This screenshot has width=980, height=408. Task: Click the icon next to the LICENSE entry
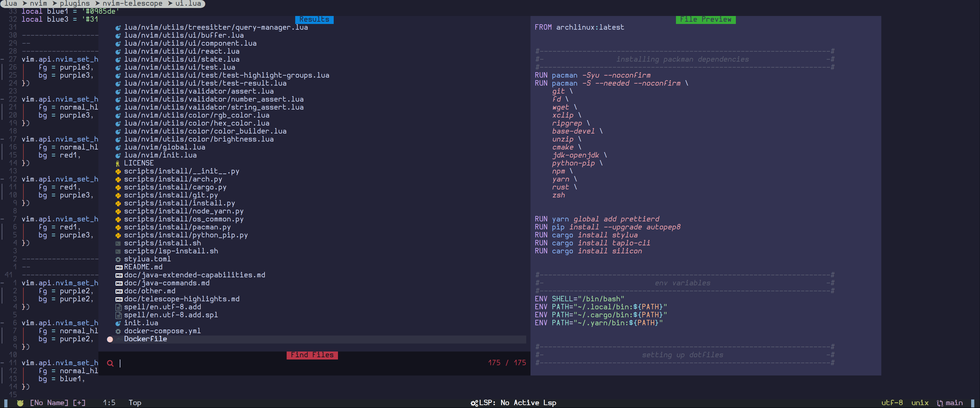click(x=118, y=163)
